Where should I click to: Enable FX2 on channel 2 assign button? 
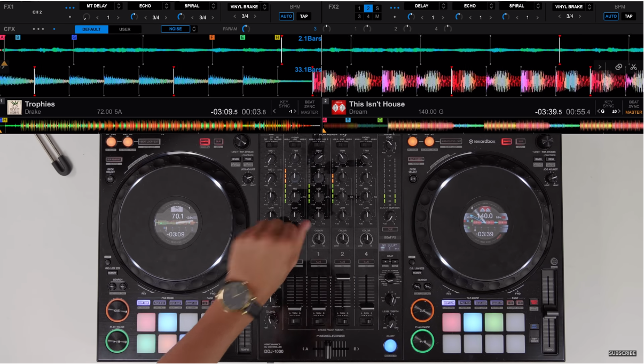click(x=367, y=7)
